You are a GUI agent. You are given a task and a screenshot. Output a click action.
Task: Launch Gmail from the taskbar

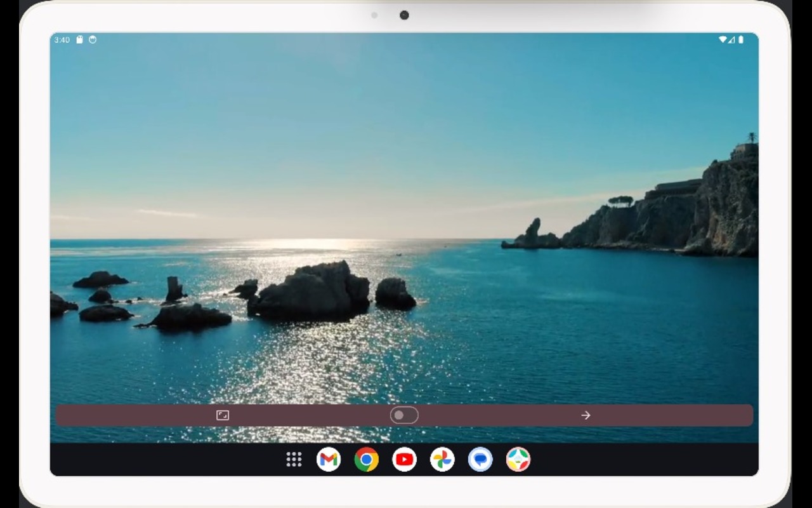[x=329, y=458]
